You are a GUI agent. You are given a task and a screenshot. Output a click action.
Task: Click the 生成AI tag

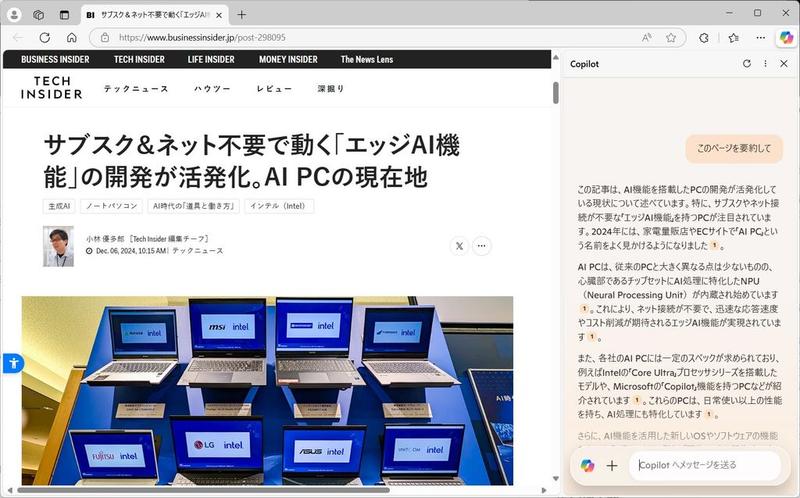[59, 206]
